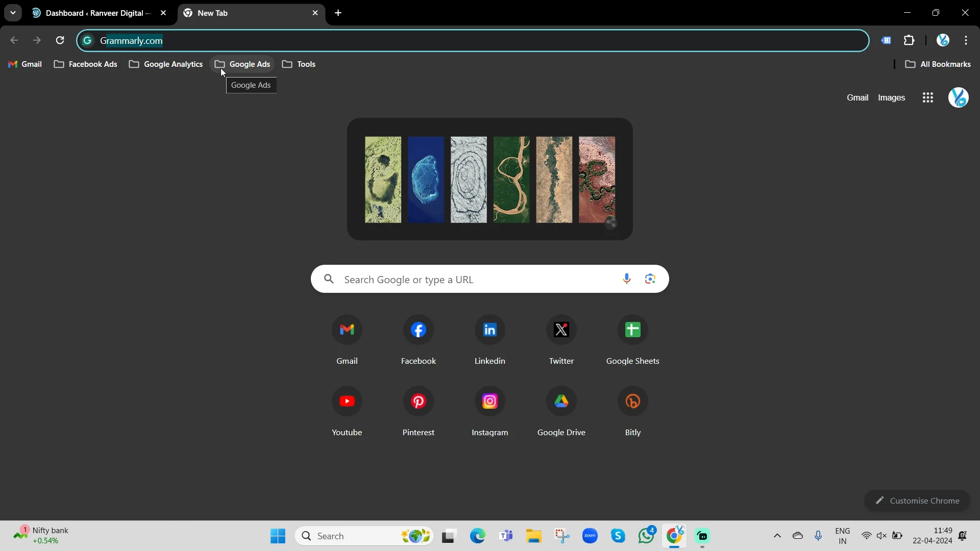Screen dimensions: 980x551
Task: Expand the Tools bookmark folder
Action: (299, 64)
